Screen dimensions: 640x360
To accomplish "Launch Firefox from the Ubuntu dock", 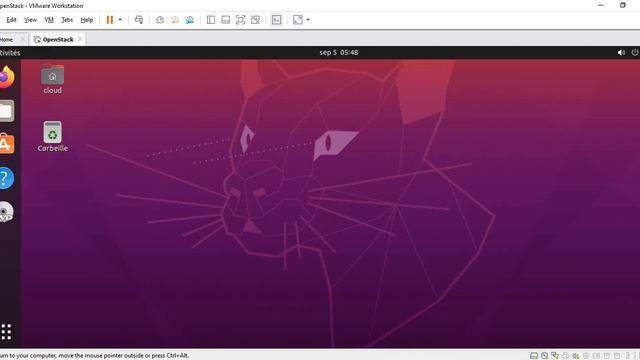I will click(x=7, y=77).
